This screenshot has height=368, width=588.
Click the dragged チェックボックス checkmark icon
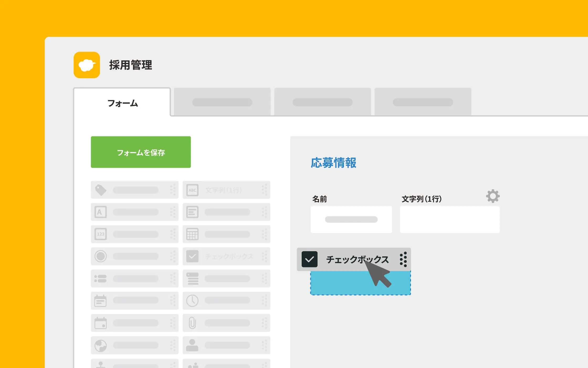(x=309, y=259)
